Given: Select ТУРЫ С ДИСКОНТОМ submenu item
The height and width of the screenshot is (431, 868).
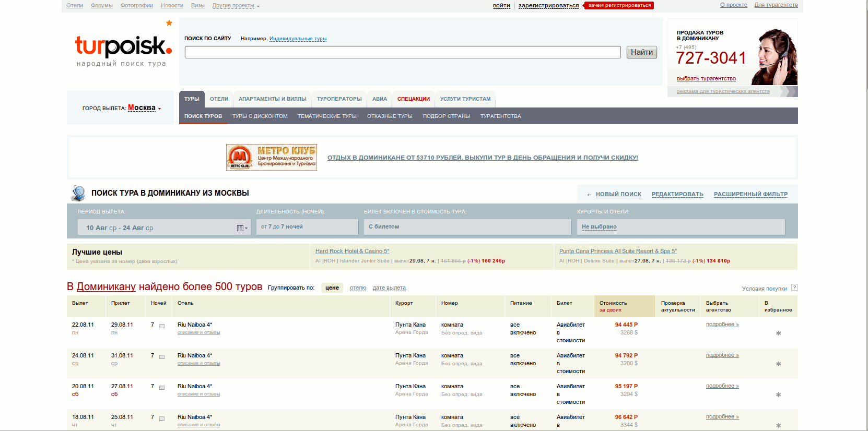Looking at the screenshot, I should [260, 116].
